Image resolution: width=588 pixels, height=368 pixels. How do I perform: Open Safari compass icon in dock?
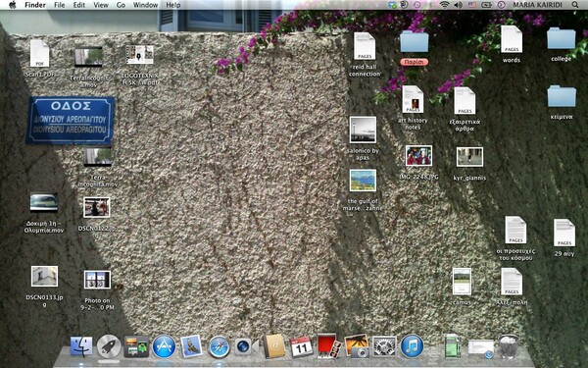[219, 346]
